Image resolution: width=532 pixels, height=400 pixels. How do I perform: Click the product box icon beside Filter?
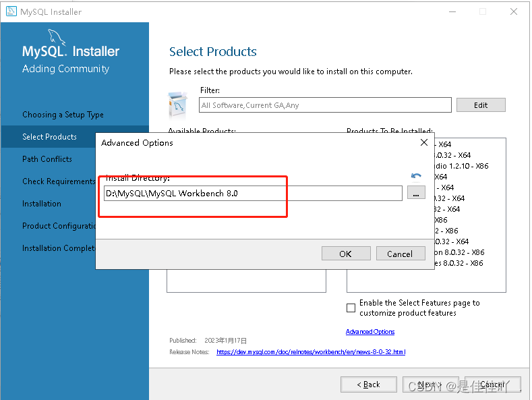(x=177, y=105)
